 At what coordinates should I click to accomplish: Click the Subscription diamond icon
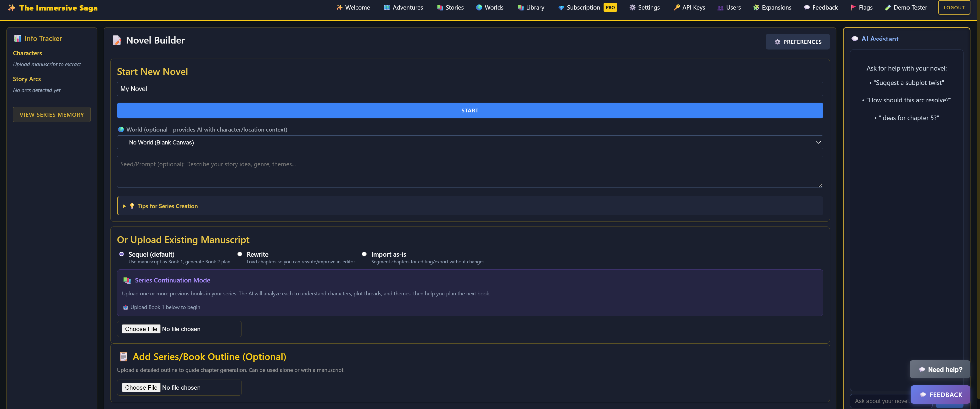click(x=561, y=8)
